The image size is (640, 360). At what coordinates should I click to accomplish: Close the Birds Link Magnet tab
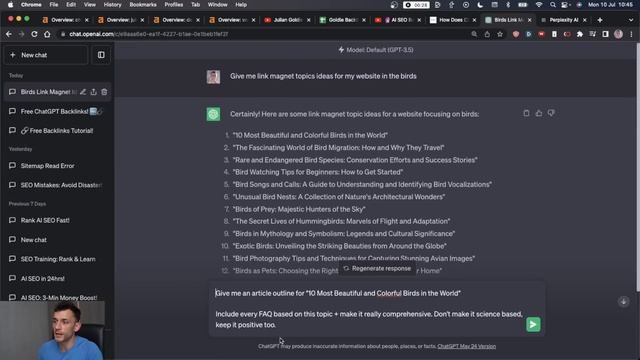point(530,20)
